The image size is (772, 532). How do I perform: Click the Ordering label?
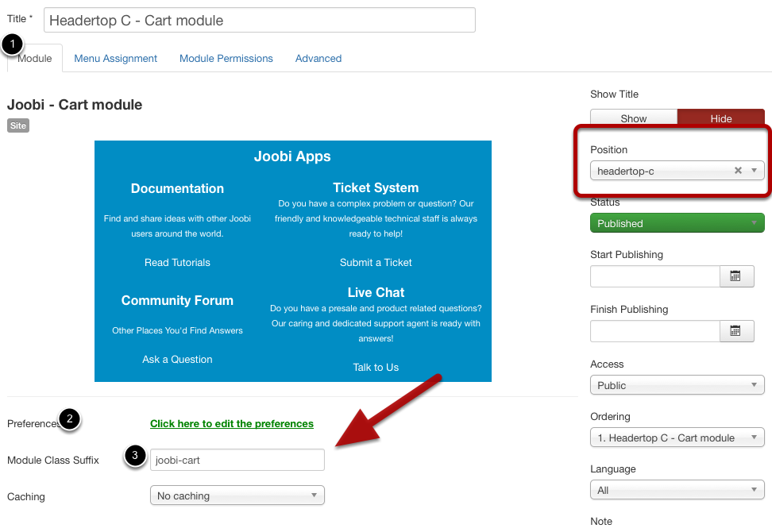[610, 416]
